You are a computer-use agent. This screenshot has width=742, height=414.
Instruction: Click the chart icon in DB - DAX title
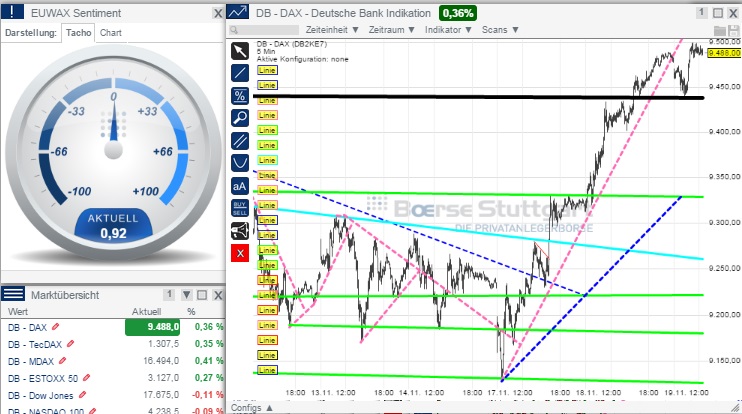(x=238, y=12)
